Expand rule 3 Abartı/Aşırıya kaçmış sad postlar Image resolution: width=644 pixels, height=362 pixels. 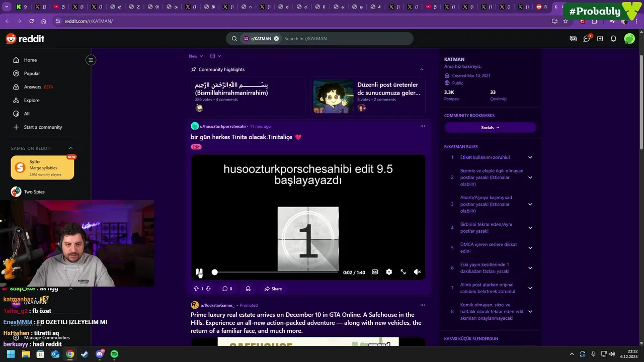530,204
